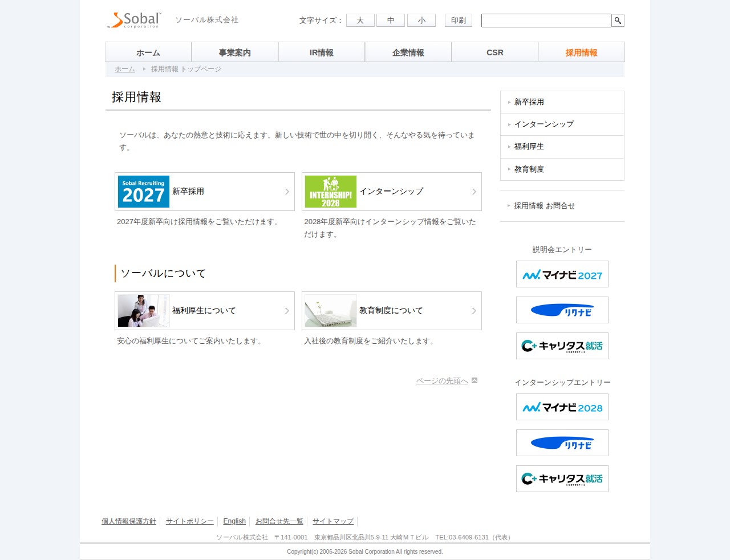
Task: Set text size to 中
Action: [391, 21]
